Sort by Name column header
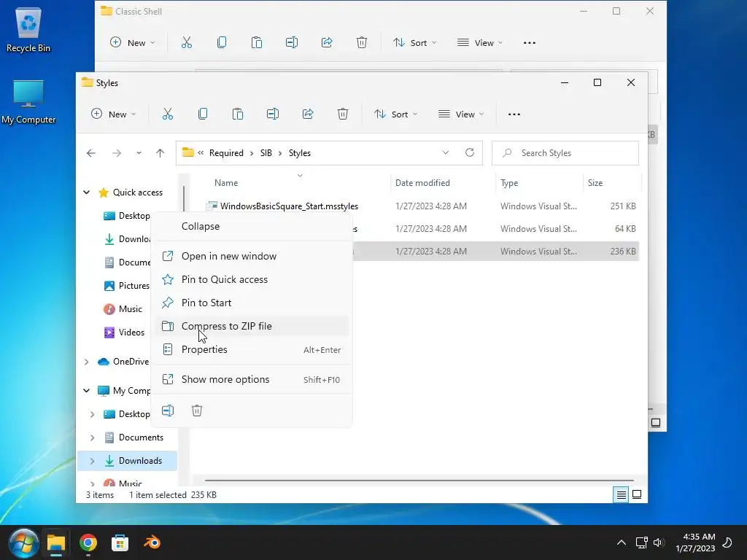Viewport: 747px width, 560px height. point(226,183)
